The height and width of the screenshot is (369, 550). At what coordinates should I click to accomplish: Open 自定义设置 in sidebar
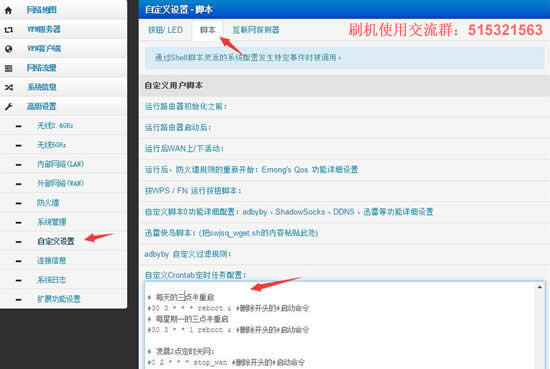56,241
